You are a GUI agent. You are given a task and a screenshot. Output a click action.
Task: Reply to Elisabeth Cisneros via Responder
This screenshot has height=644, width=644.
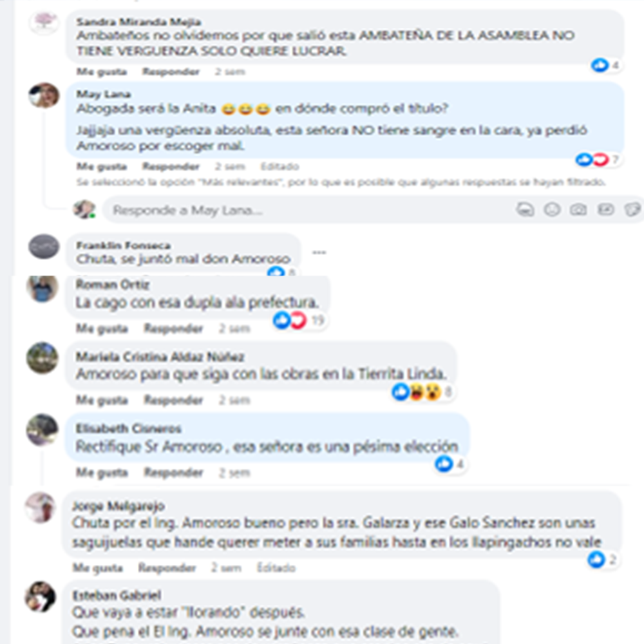[173, 473]
